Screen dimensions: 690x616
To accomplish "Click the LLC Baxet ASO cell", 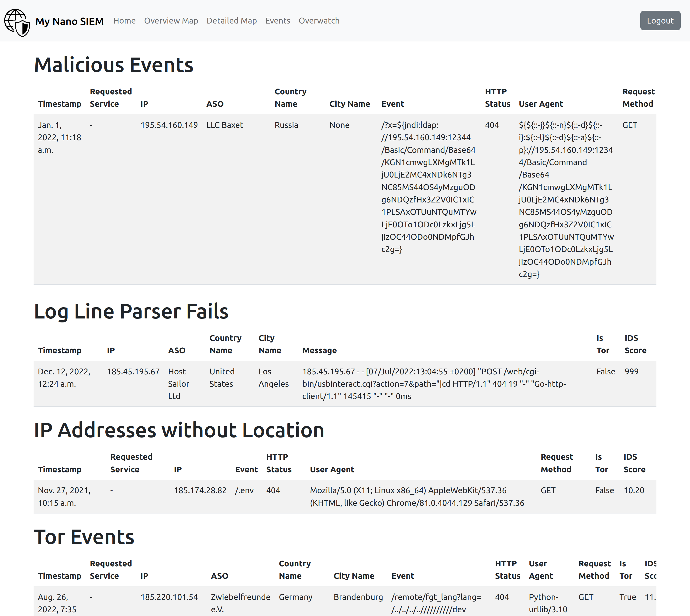I will (224, 125).
